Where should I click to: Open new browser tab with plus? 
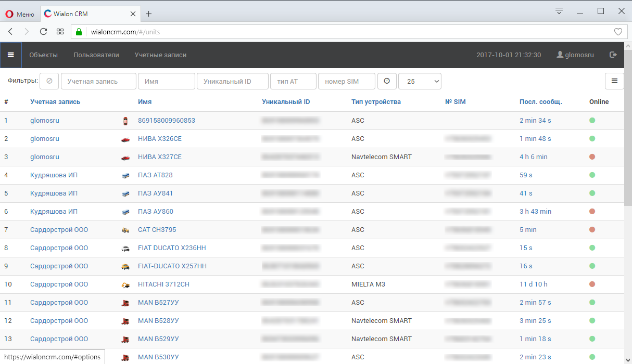pos(148,14)
